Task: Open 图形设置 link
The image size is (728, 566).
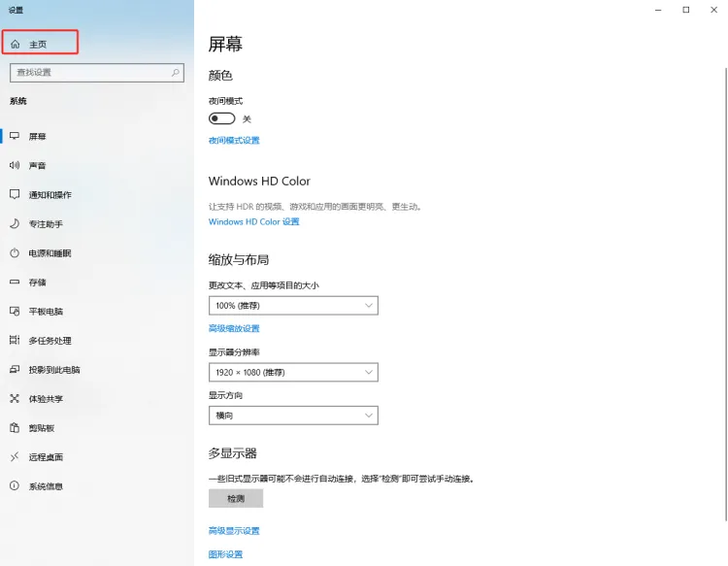Action: point(225,554)
